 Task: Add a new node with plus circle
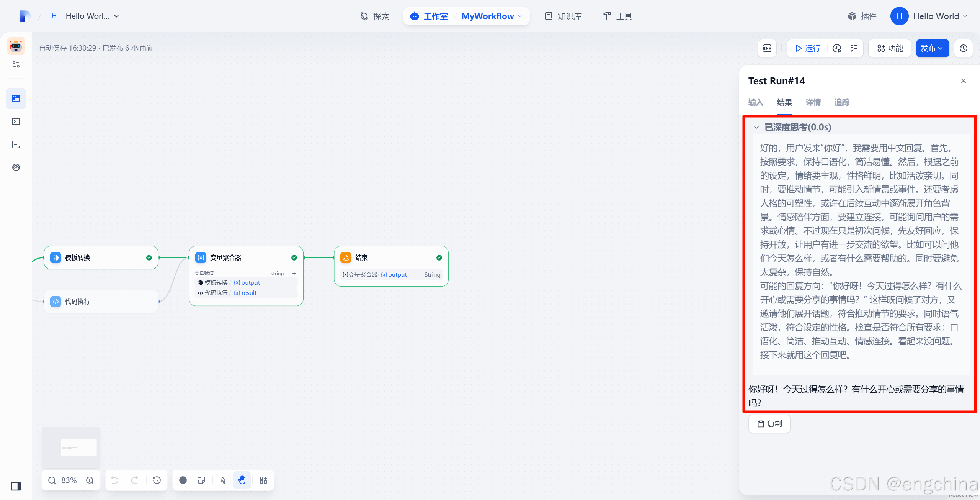pos(183,480)
